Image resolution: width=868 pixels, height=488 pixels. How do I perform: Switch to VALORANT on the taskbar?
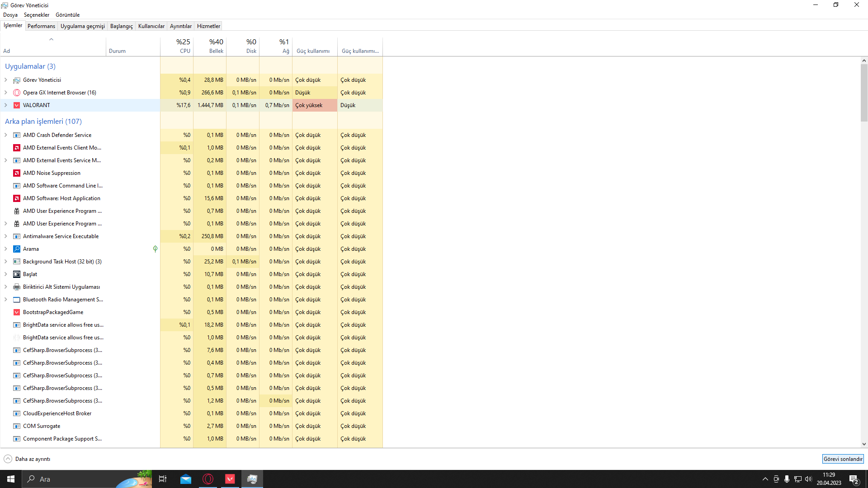tap(230, 479)
